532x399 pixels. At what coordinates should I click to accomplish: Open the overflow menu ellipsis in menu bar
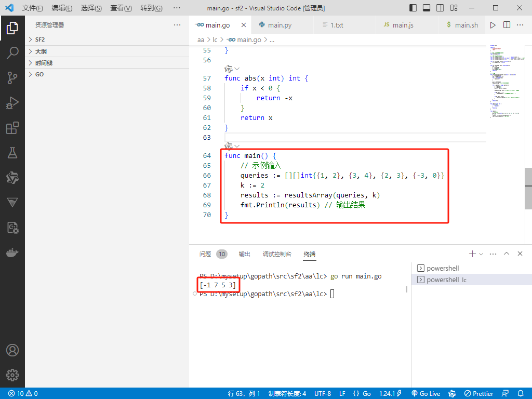tap(177, 8)
